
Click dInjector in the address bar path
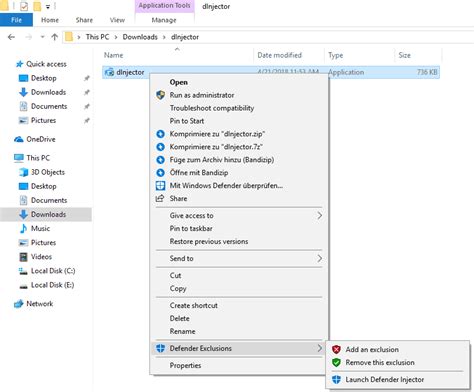point(185,37)
